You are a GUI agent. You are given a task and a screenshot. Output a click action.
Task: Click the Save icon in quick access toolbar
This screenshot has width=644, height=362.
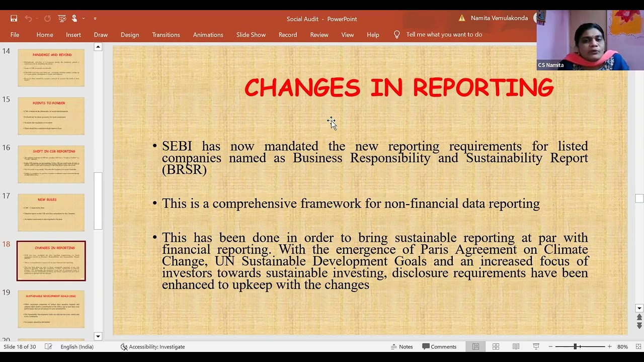point(14,19)
